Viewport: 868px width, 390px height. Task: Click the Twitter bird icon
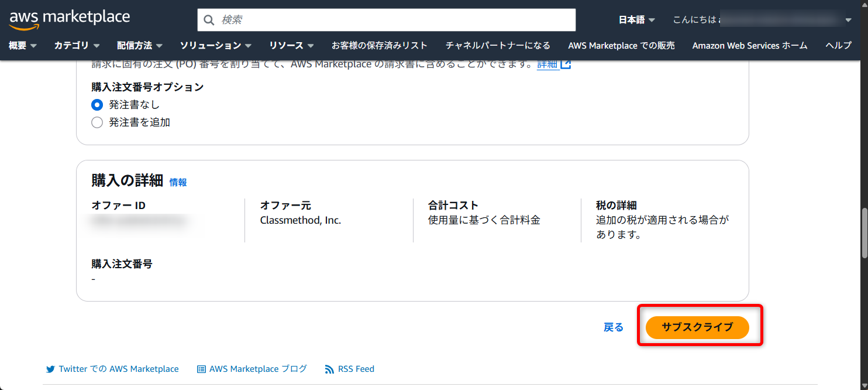[51, 369]
